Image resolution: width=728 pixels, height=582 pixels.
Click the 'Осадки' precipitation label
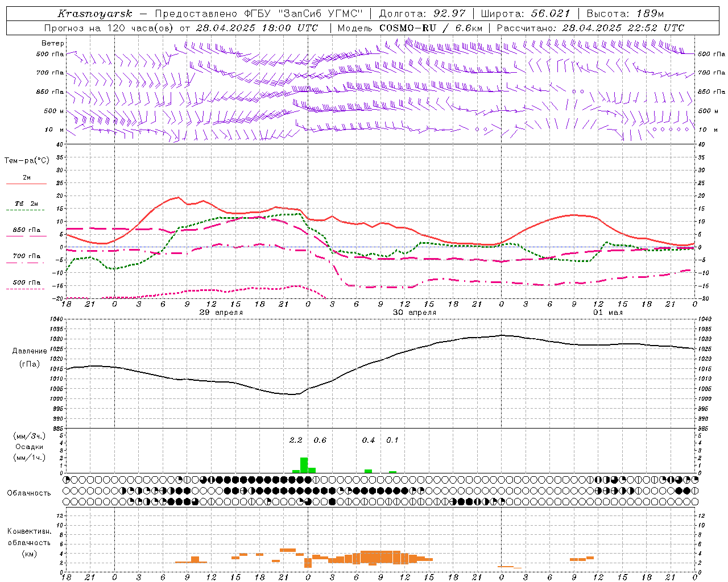(29, 447)
